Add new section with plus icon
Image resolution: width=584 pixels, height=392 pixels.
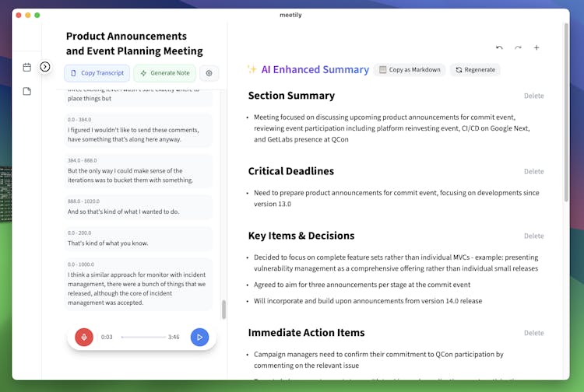(x=537, y=47)
